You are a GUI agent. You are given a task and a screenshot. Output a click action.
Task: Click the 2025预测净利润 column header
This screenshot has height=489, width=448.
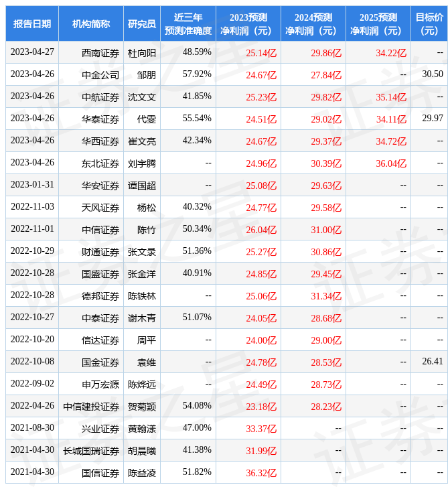tap(378, 23)
